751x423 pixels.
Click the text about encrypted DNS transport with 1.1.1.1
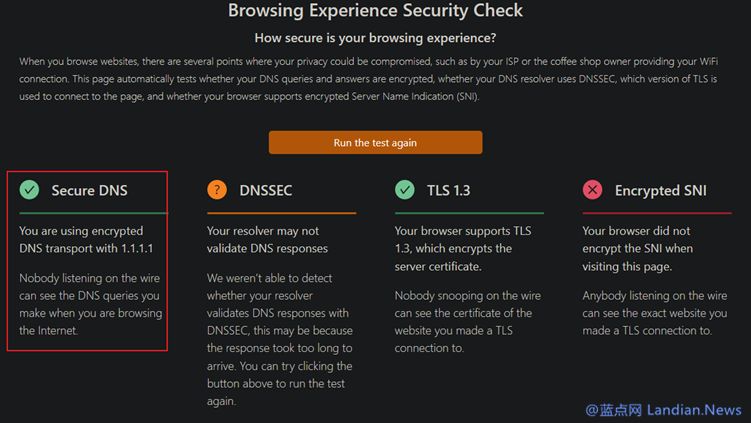tap(86, 240)
